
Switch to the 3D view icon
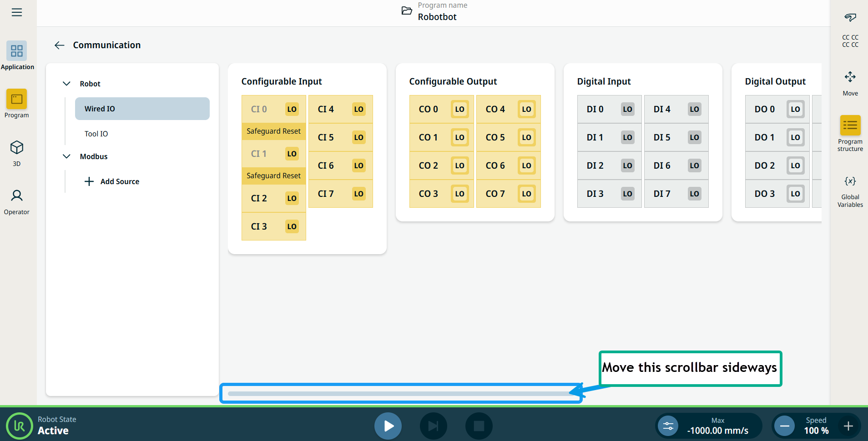17,148
